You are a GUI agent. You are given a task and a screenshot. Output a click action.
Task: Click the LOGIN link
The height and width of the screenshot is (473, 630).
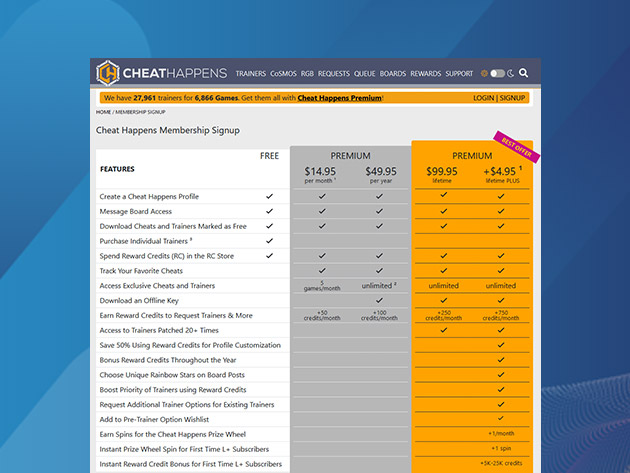coord(483,98)
